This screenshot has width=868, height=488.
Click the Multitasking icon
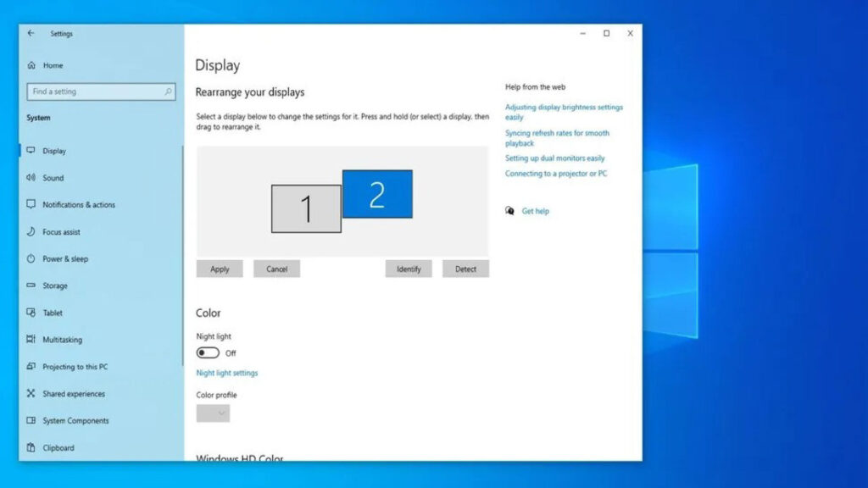pos(31,340)
